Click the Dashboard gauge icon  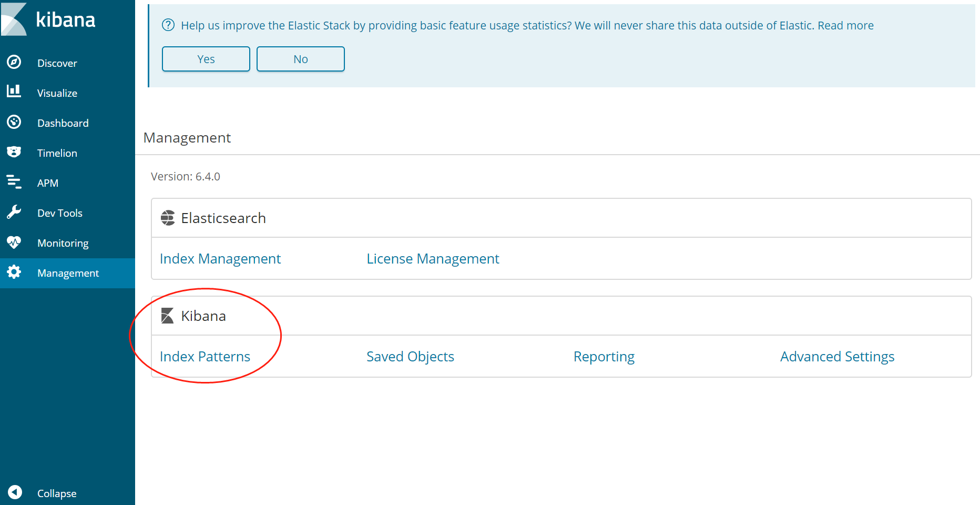[x=14, y=122]
